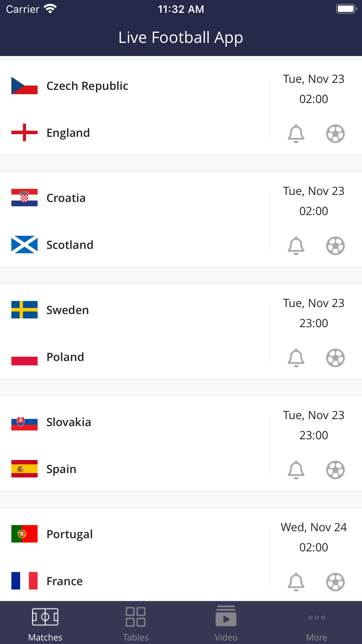Switch to the Tables tab
362x644 pixels.
click(136, 623)
